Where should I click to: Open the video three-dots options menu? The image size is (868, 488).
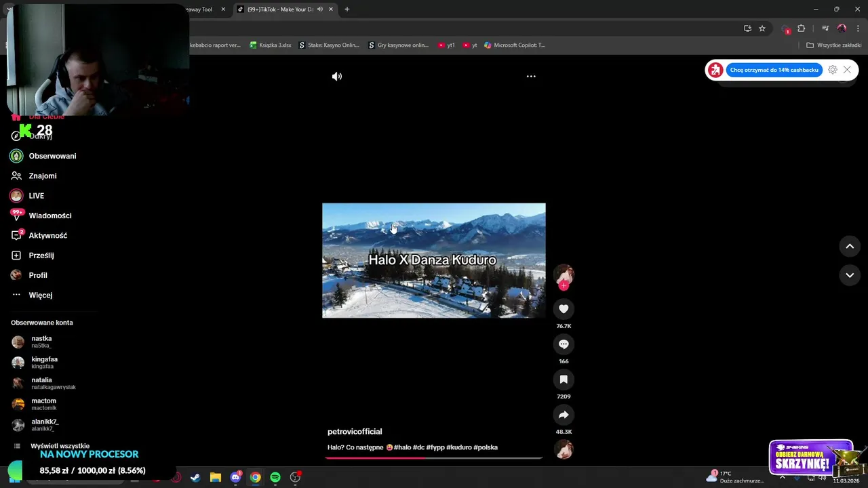(x=531, y=77)
